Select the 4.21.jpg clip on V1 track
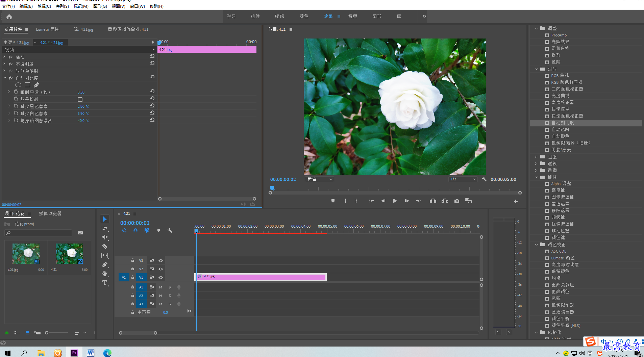644x357 pixels. pyautogui.click(x=261, y=277)
